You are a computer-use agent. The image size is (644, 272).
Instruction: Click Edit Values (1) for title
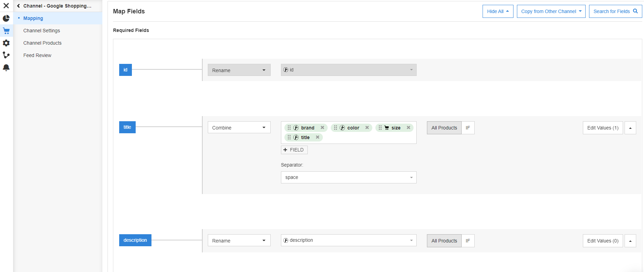coord(602,128)
